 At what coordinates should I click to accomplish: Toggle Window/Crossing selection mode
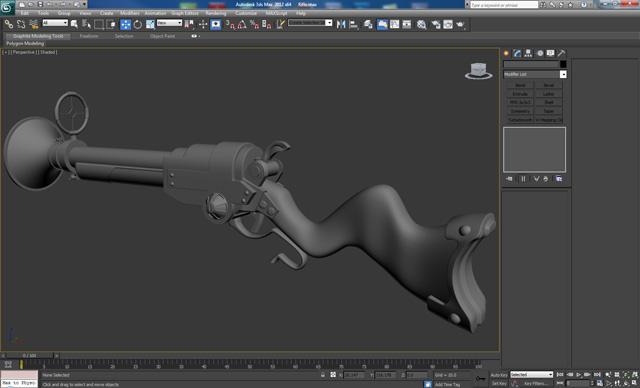(111, 24)
